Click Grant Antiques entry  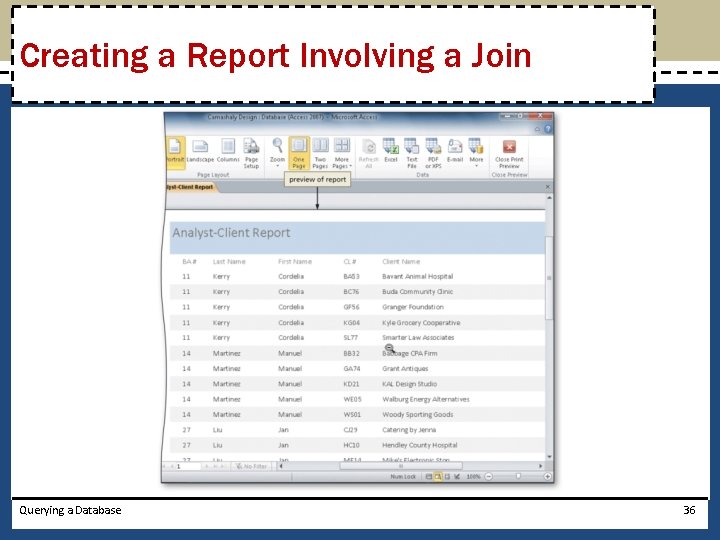pos(405,369)
